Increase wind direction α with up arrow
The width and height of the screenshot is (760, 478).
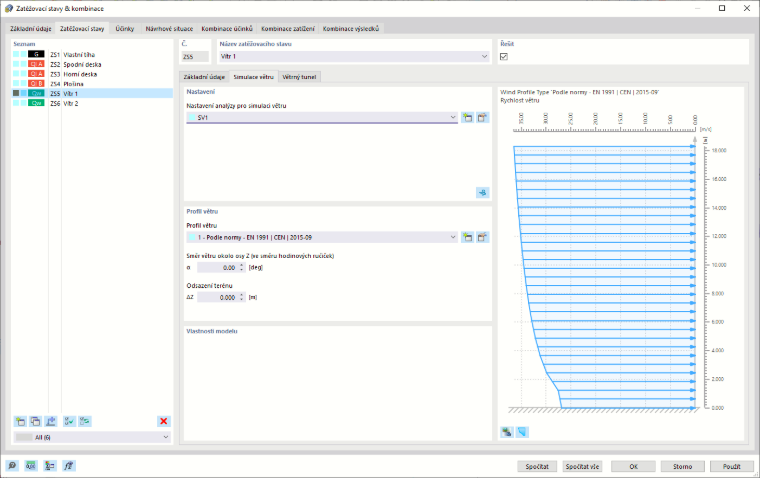click(242, 265)
